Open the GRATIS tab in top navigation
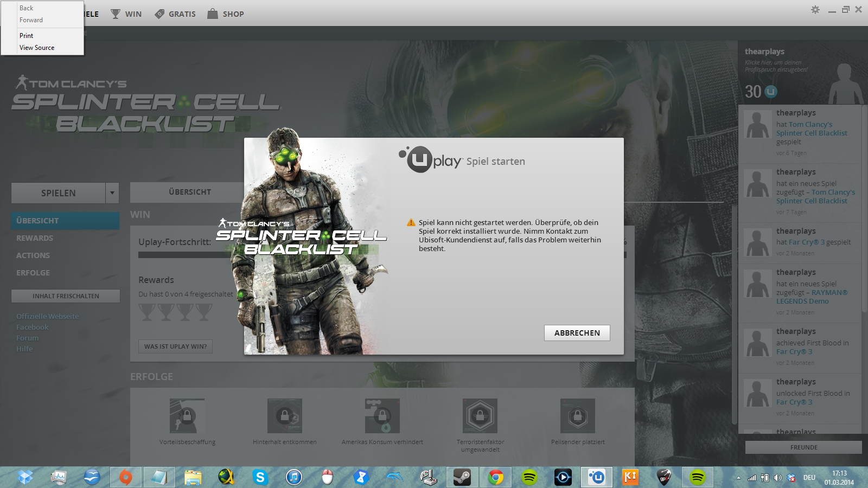Image resolution: width=868 pixels, height=488 pixels. (182, 14)
